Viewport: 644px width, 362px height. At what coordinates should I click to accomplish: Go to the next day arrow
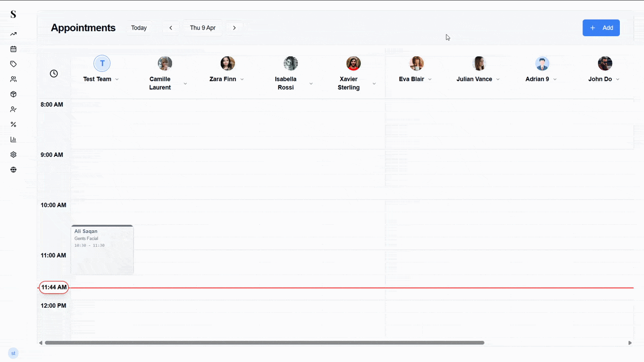[234, 28]
